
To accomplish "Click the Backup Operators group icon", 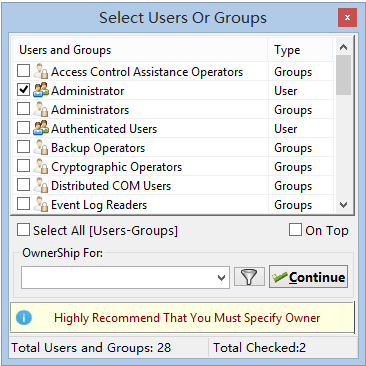I will pos(41,147).
